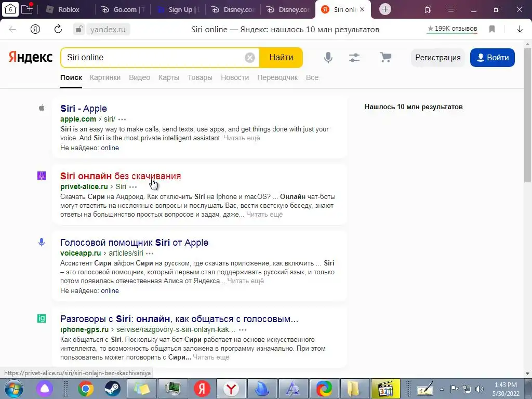This screenshot has width=532, height=399.
Task: Bookmark this page
Action: 492,29
